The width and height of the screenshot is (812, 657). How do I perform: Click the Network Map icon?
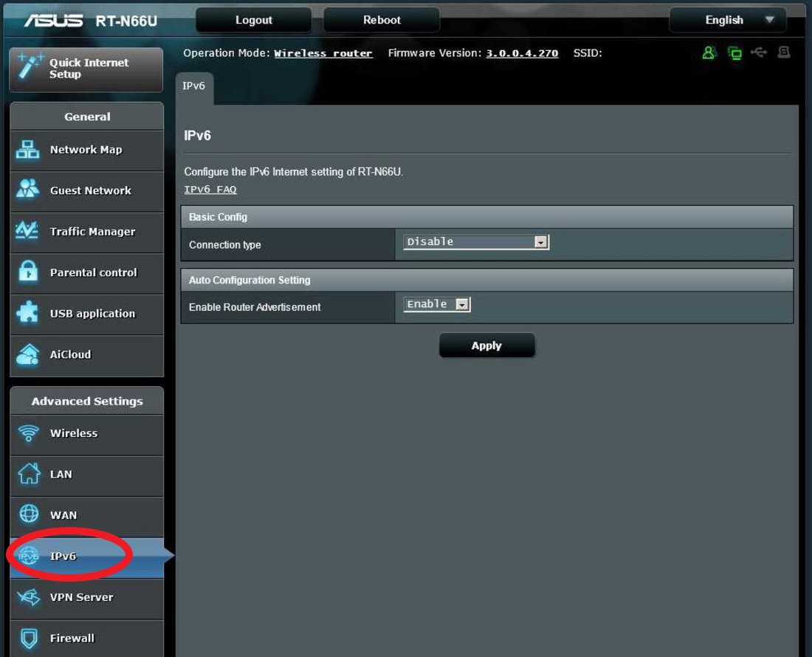pyautogui.click(x=27, y=150)
